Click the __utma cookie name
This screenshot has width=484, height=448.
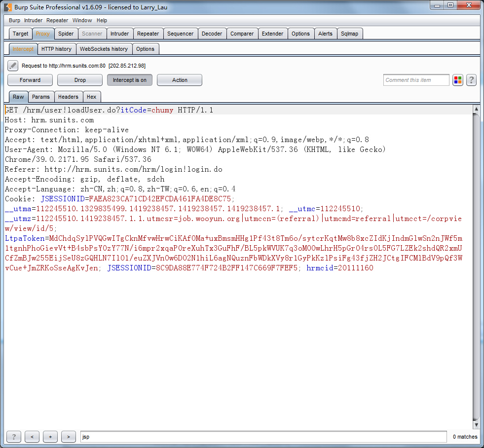[x=18, y=209]
